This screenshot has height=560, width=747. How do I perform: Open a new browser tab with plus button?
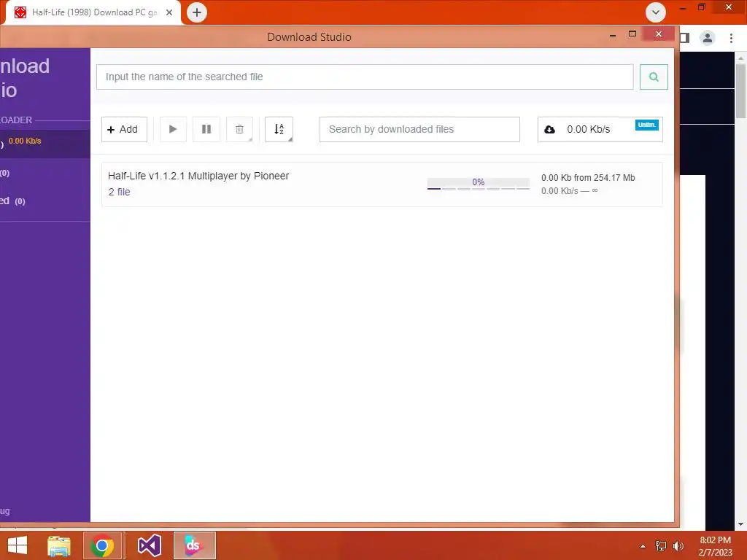pos(197,12)
